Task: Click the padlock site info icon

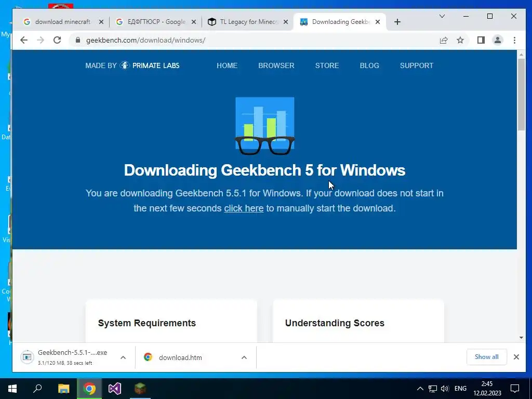Action: point(78,40)
